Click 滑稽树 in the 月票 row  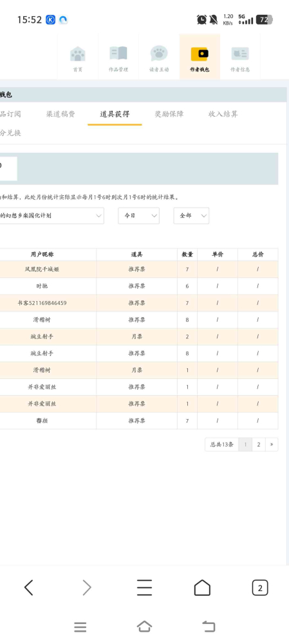click(x=42, y=370)
